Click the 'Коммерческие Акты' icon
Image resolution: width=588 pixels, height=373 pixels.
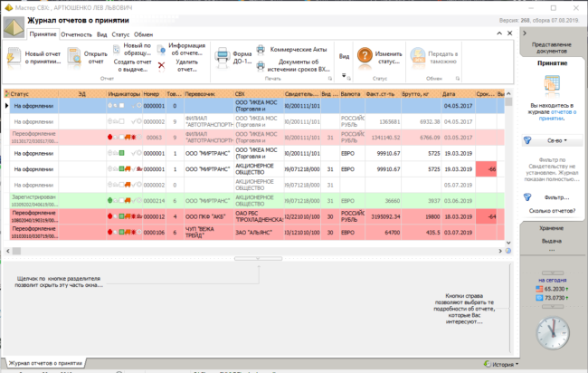(x=261, y=50)
